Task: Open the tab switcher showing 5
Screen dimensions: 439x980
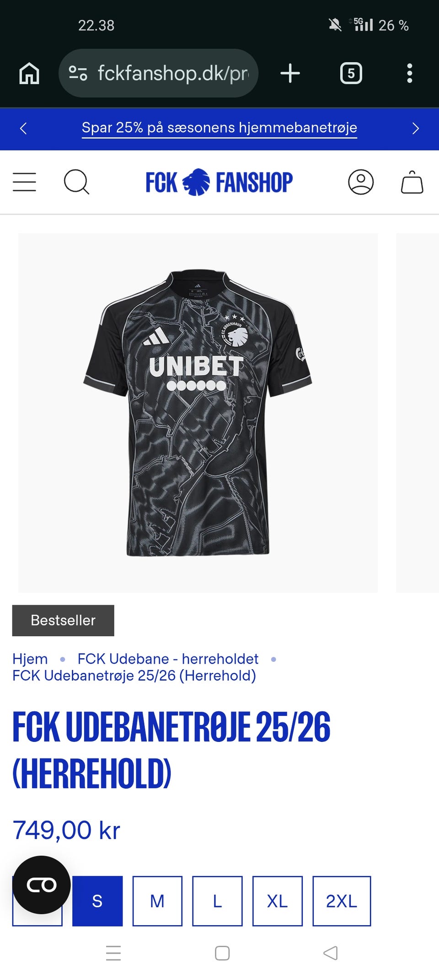Action: click(x=351, y=73)
